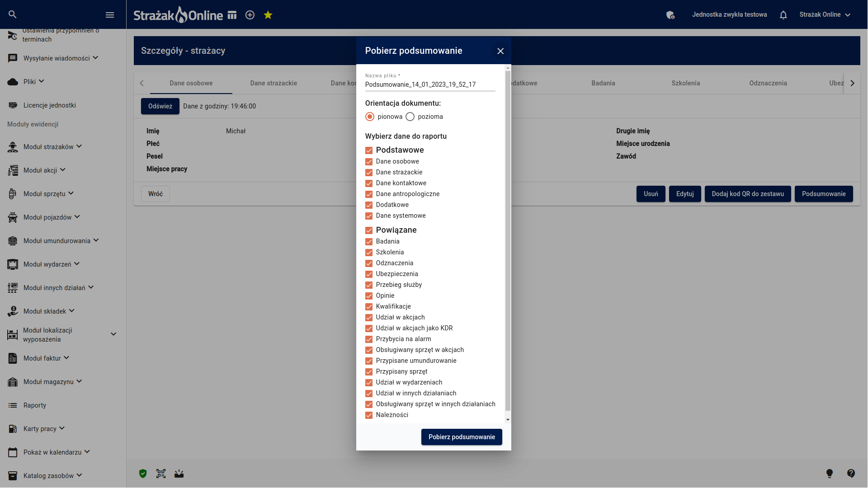Image resolution: width=868 pixels, height=488 pixels.
Task: Expand Wysyłanie wiadomości submenu
Action: pyautogui.click(x=95, y=58)
